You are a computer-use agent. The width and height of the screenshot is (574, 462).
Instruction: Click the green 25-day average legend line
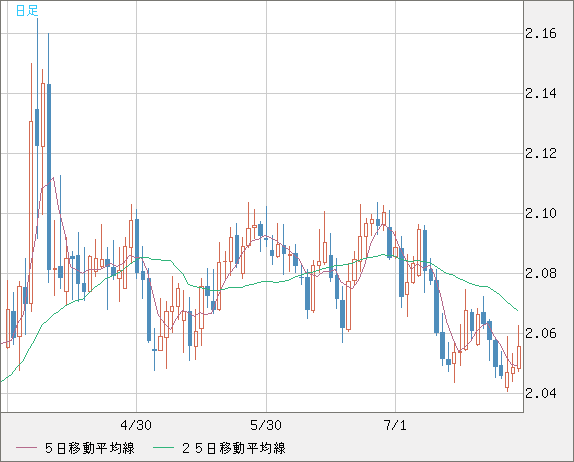click(163, 448)
